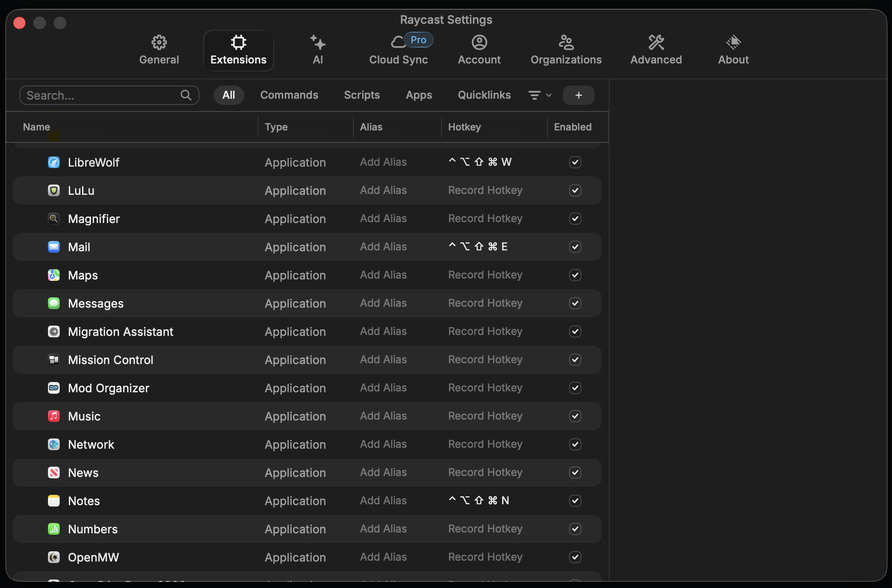Screen dimensions: 892x588
Task: Click the Network globe icon
Action: [x=54, y=444]
